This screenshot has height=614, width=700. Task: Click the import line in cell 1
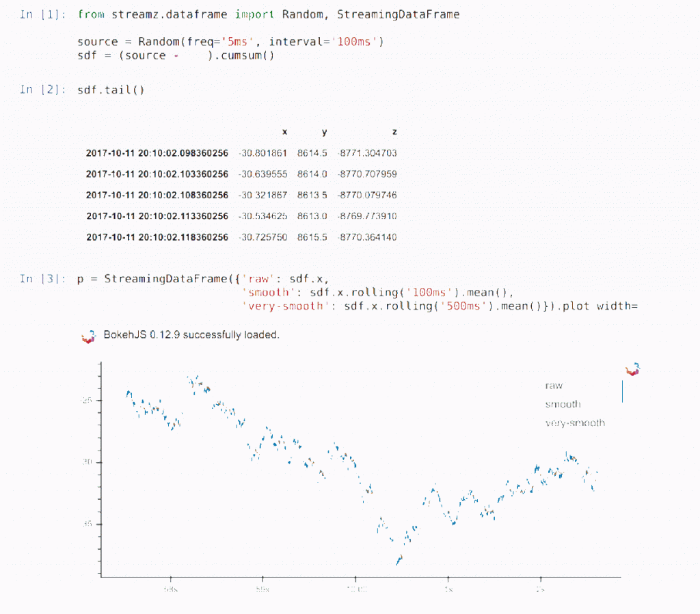click(x=268, y=14)
